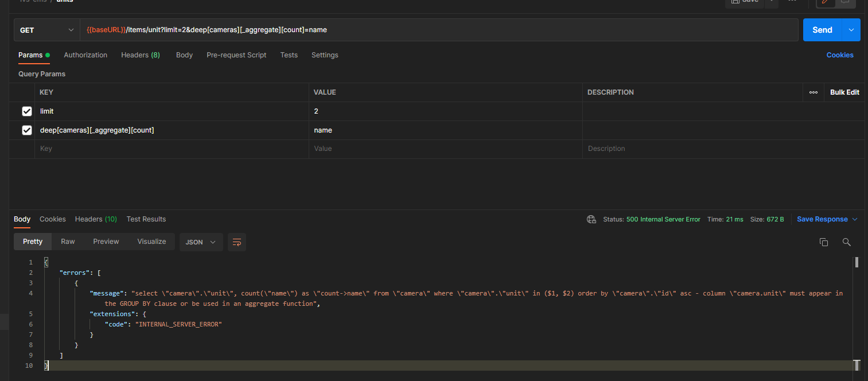Uncheck the deep[cameras] aggregate param checkbox
The height and width of the screenshot is (381, 868).
point(26,130)
